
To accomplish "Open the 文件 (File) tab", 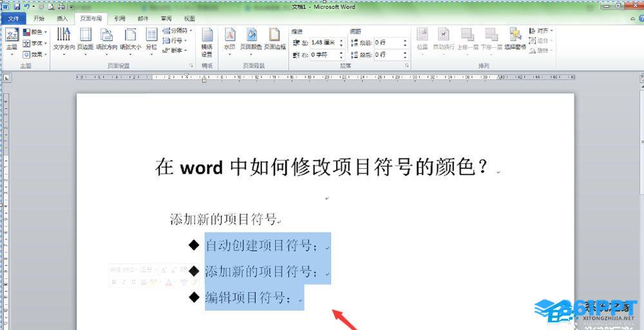I will [x=14, y=19].
